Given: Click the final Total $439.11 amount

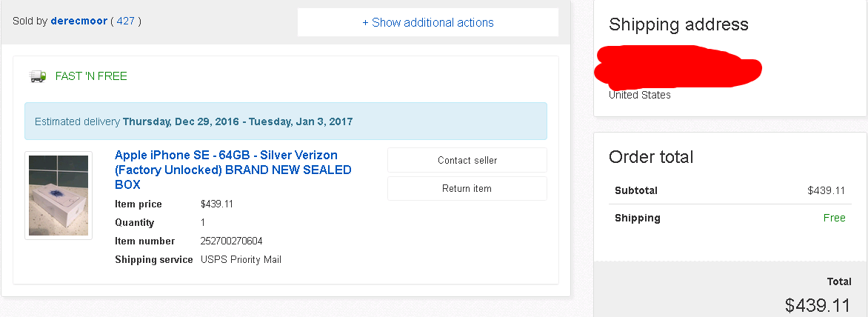Looking at the screenshot, I should (817, 305).
